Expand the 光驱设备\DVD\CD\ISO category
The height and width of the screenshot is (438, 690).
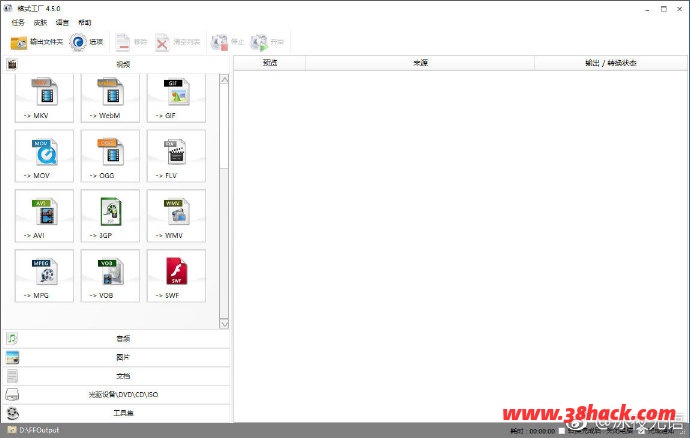(116, 394)
